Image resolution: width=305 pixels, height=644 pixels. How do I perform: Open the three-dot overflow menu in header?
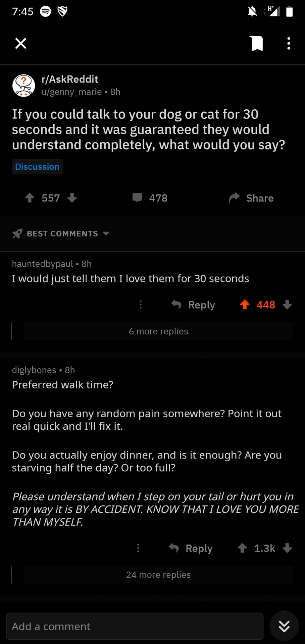(289, 43)
